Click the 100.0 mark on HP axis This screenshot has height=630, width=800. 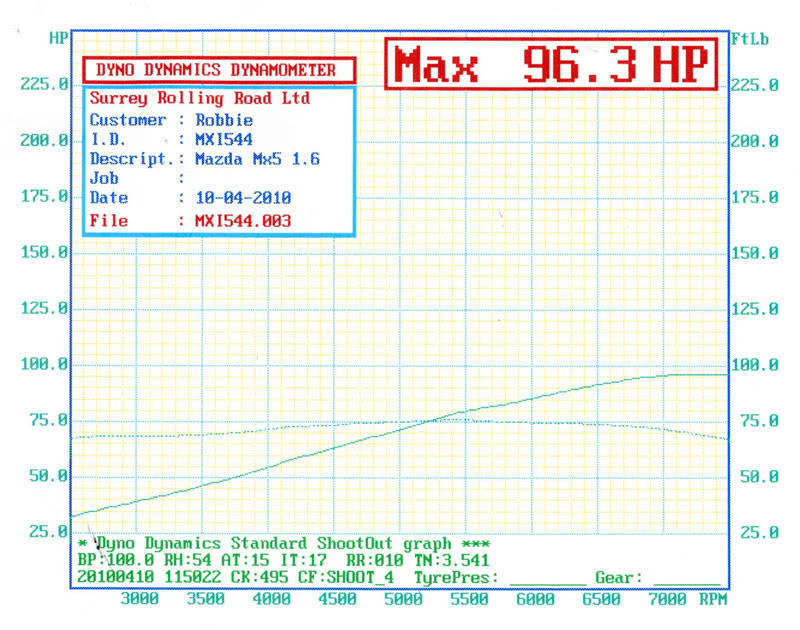(44, 364)
